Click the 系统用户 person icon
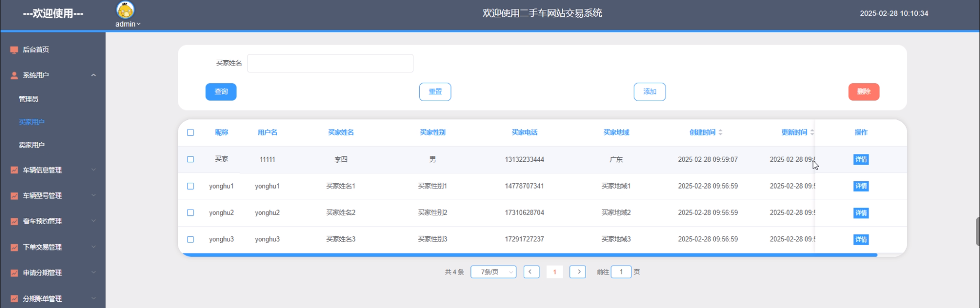Screen dimensions: 980x308 14,75
